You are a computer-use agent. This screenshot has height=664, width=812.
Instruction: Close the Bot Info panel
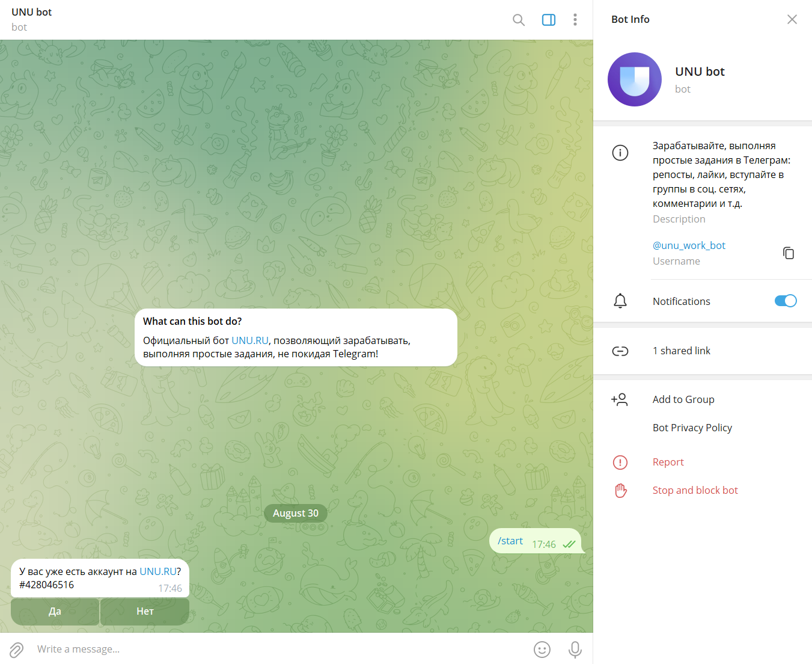click(792, 19)
